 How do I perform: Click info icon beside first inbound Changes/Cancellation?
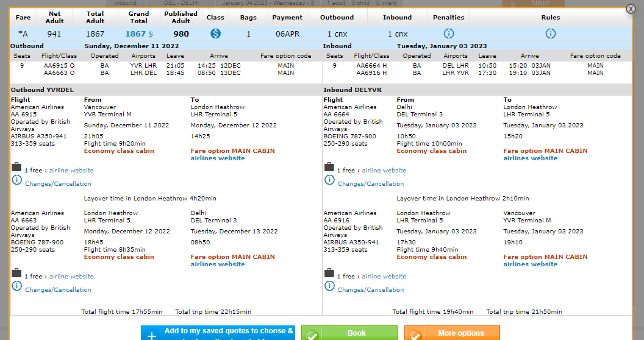click(x=329, y=180)
